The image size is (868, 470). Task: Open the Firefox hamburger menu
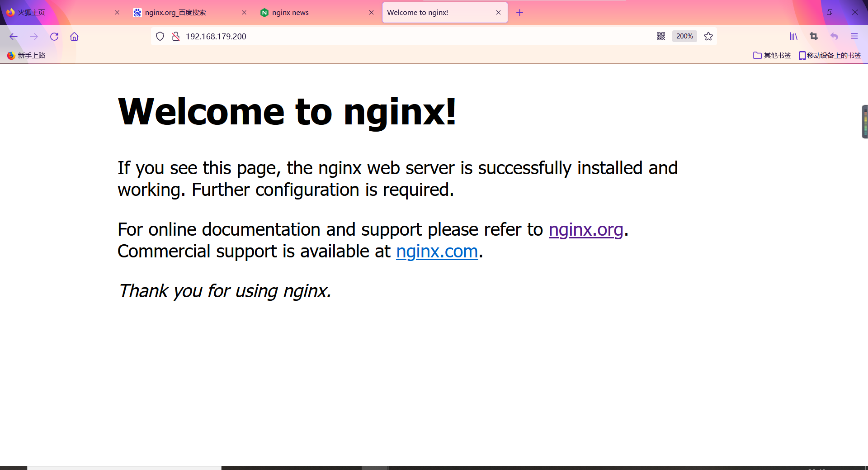(x=854, y=37)
